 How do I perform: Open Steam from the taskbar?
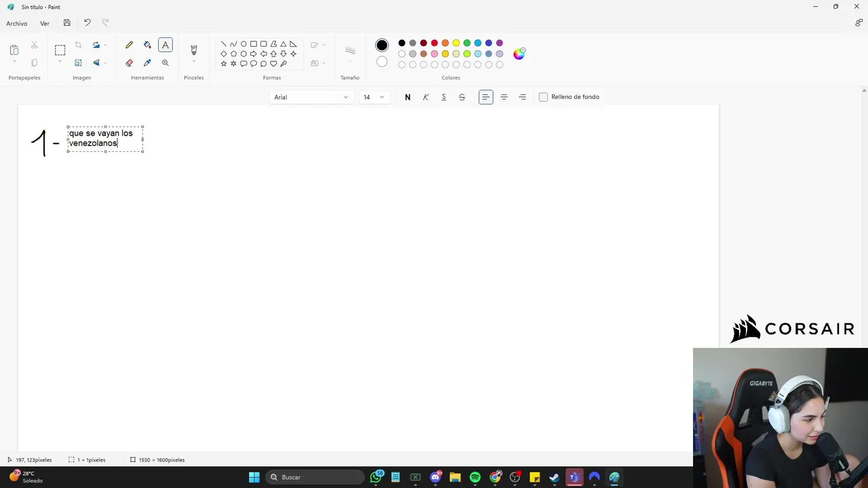point(554,477)
